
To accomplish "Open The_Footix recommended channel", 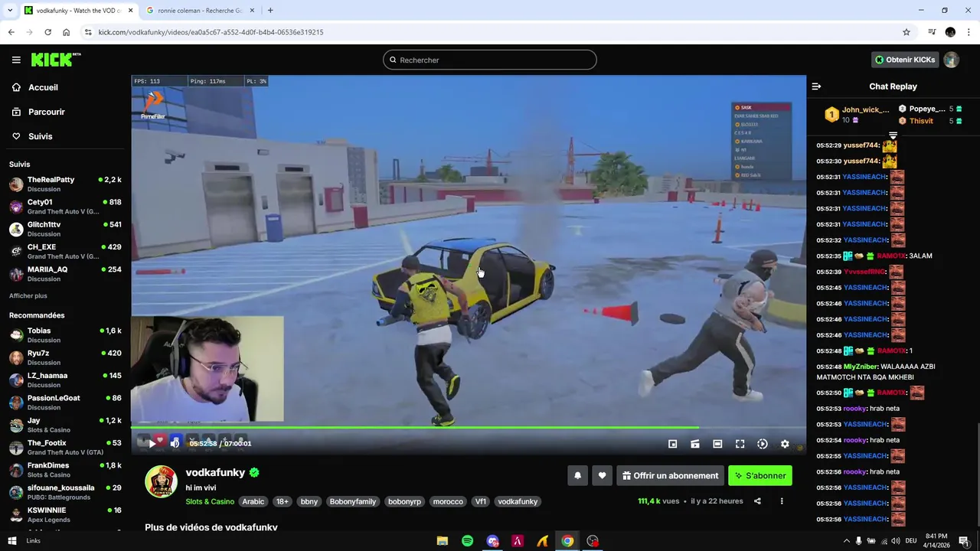I will tap(65, 447).
